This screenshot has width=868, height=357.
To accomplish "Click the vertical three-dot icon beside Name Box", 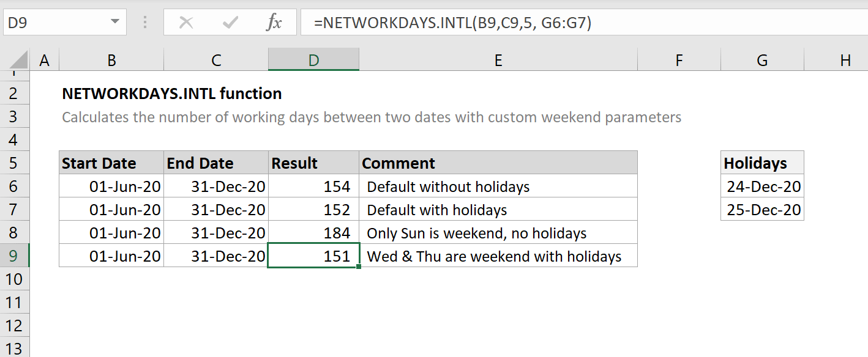I will click(x=145, y=22).
